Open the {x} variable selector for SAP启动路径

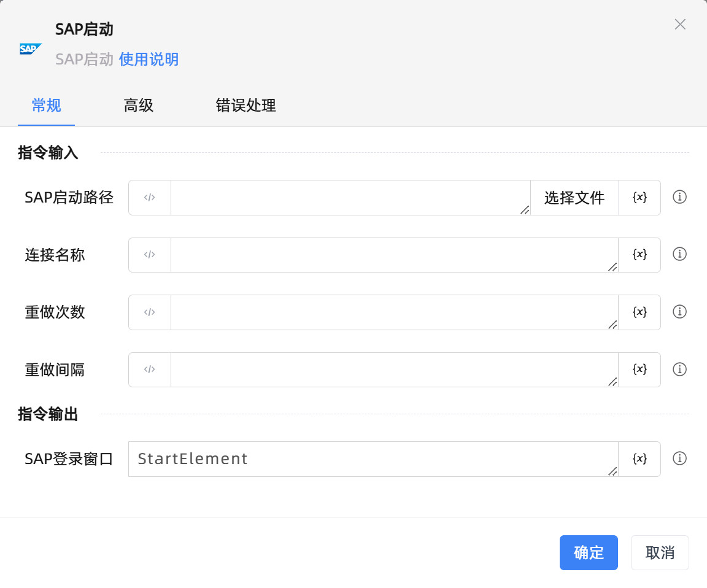640,197
